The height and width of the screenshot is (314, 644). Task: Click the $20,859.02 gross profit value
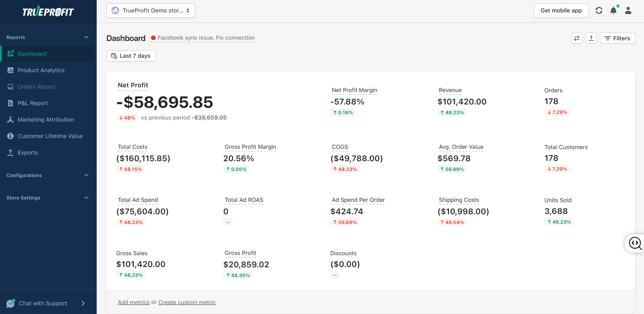click(x=246, y=265)
